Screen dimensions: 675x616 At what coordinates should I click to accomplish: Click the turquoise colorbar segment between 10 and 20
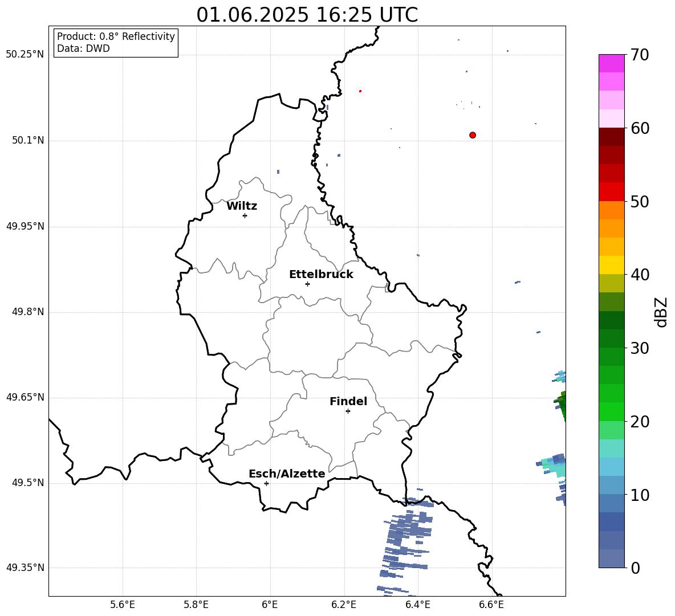(x=611, y=448)
